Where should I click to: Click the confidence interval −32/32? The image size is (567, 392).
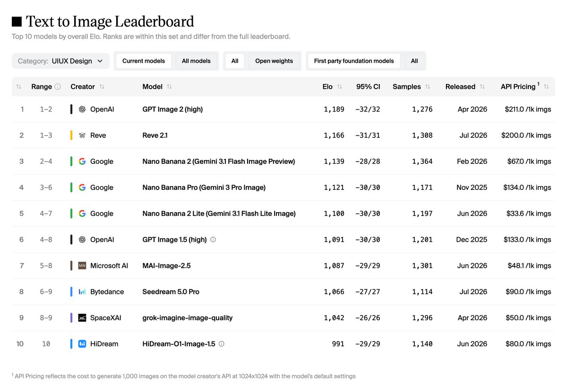point(368,109)
